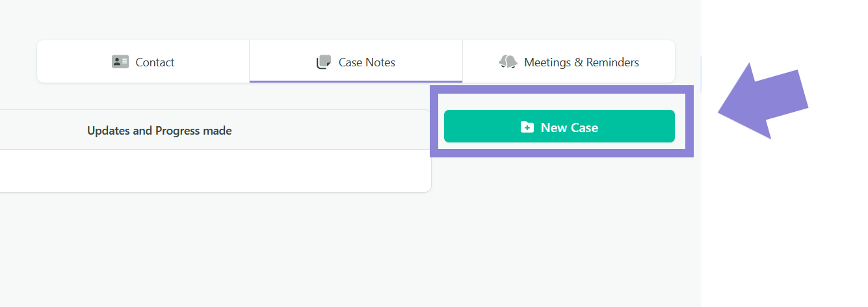Click the "Updates and Progress made" column header
The image size is (868, 307).
point(159,130)
